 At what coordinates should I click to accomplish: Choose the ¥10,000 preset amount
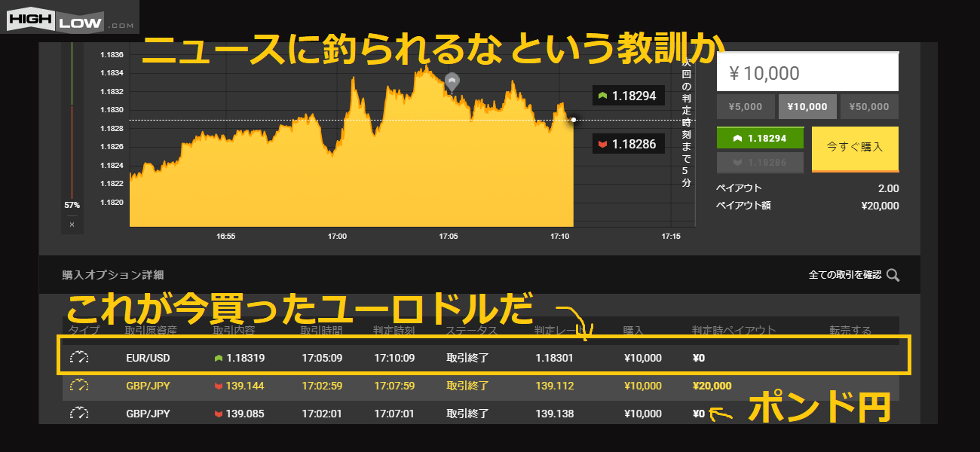(807, 107)
